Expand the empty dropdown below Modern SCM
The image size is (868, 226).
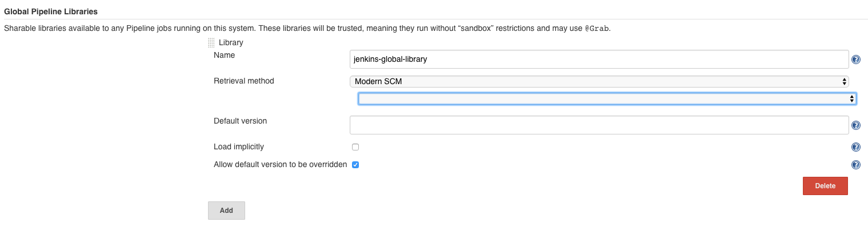coord(607,99)
